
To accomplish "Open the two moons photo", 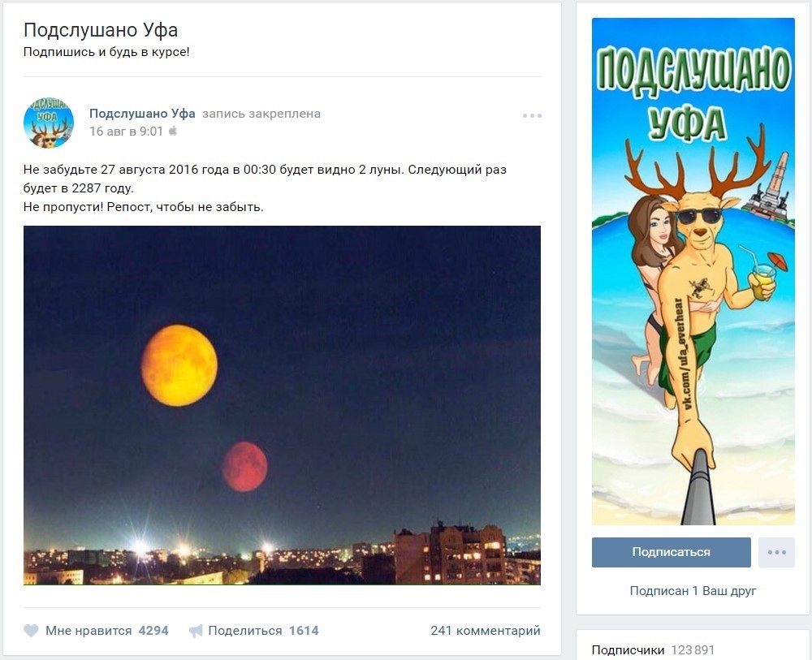I will click(x=282, y=405).
